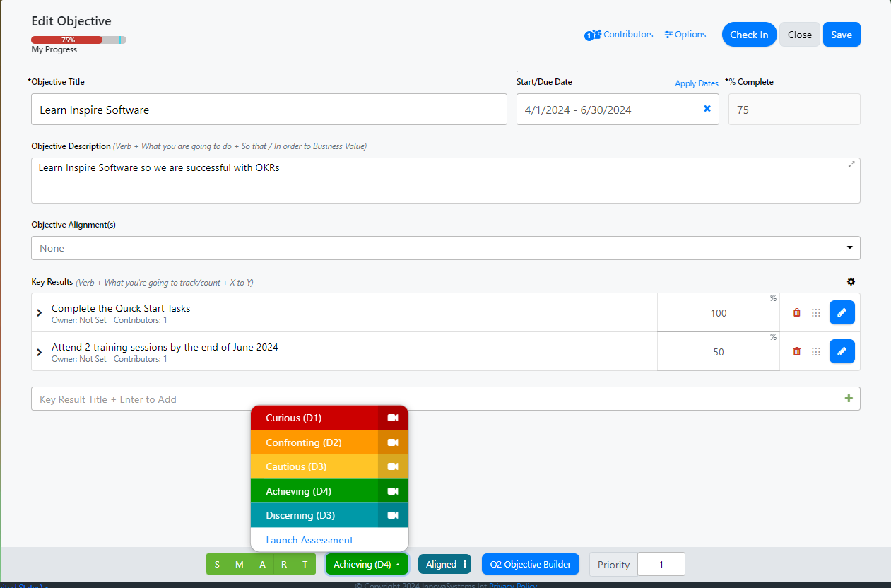
Task: Edit the Attend 2 training sessions key result
Action: pos(842,351)
